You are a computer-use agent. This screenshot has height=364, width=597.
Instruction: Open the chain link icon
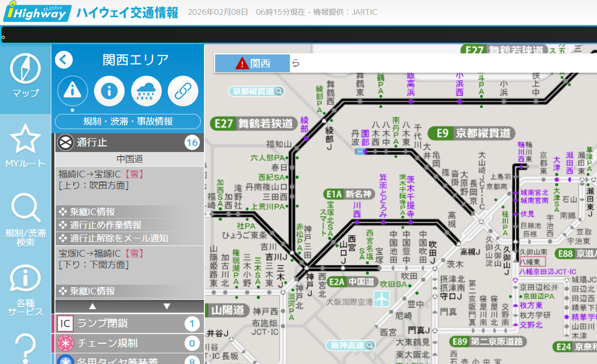pos(183,92)
